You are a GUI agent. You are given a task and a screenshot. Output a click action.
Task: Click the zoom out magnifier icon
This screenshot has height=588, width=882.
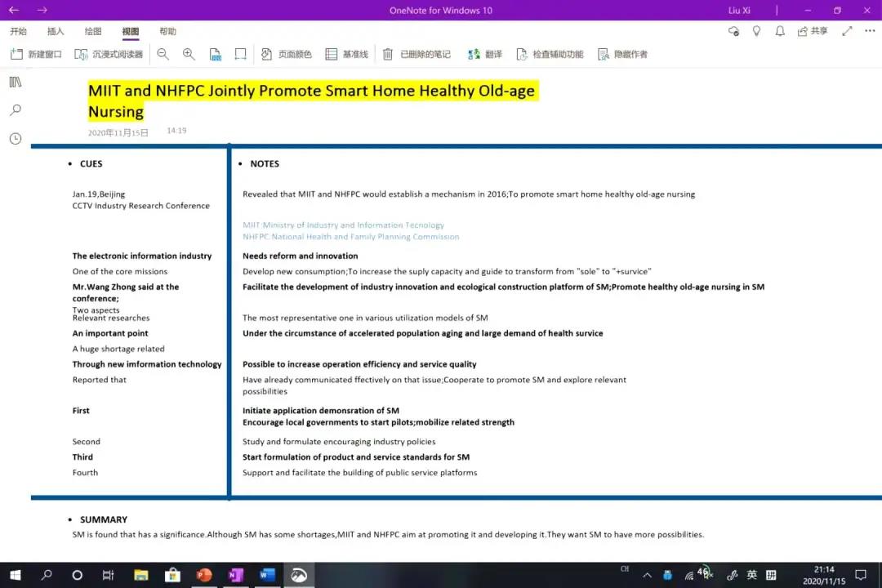(163, 54)
